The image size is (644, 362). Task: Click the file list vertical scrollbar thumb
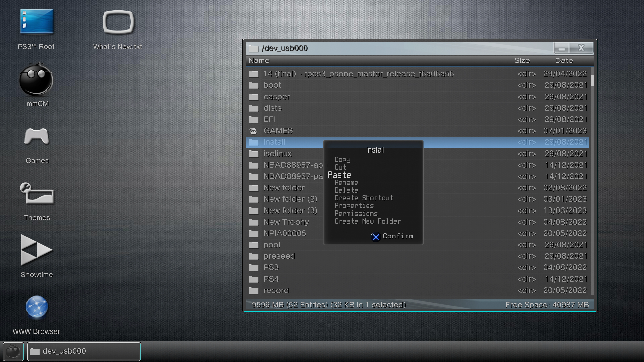593,80
